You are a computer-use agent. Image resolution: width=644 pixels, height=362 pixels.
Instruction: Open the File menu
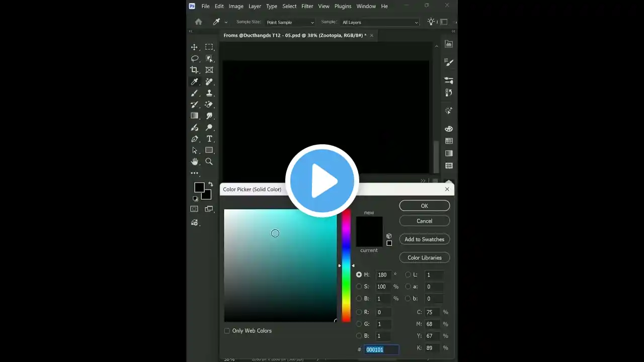[205, 6]
